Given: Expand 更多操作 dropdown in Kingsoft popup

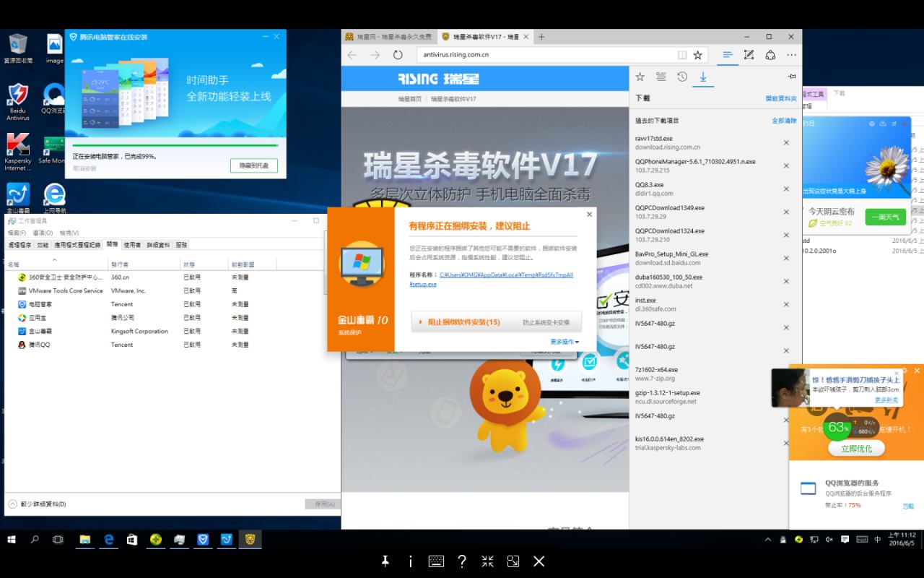Looking at the screenshot, I should [x=565, y=342].
